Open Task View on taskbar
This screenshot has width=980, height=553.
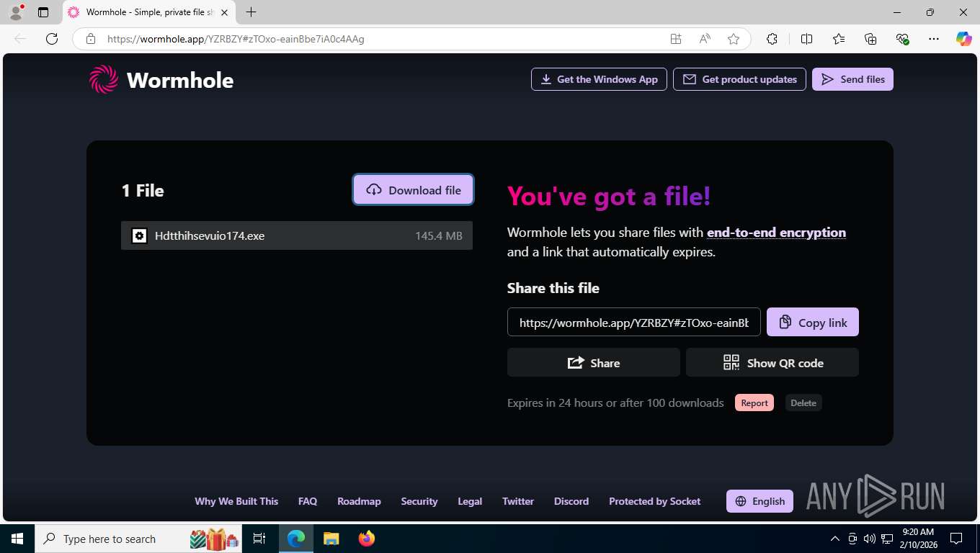tap(259, 539)
